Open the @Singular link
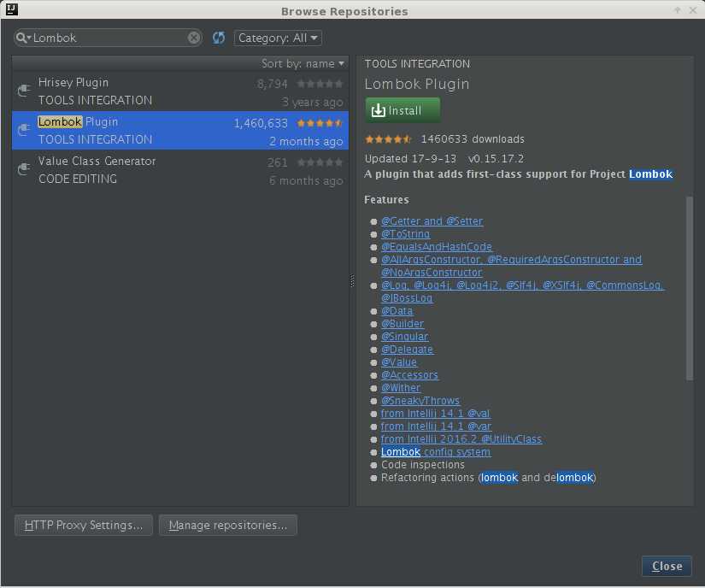Screen dimensions: 705x588 pos(404,336)
